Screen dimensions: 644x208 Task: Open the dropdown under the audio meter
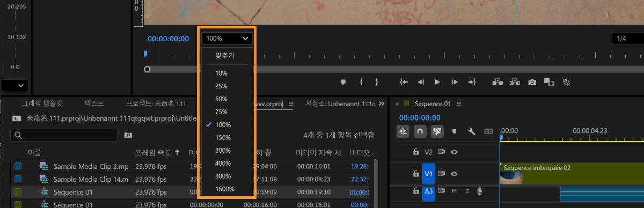pos(14,85)
